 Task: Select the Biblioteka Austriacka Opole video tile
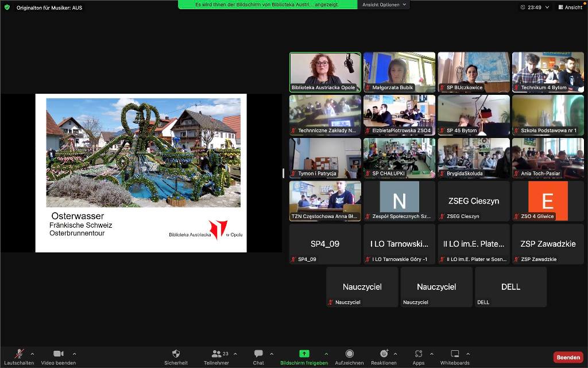[325, 72]
